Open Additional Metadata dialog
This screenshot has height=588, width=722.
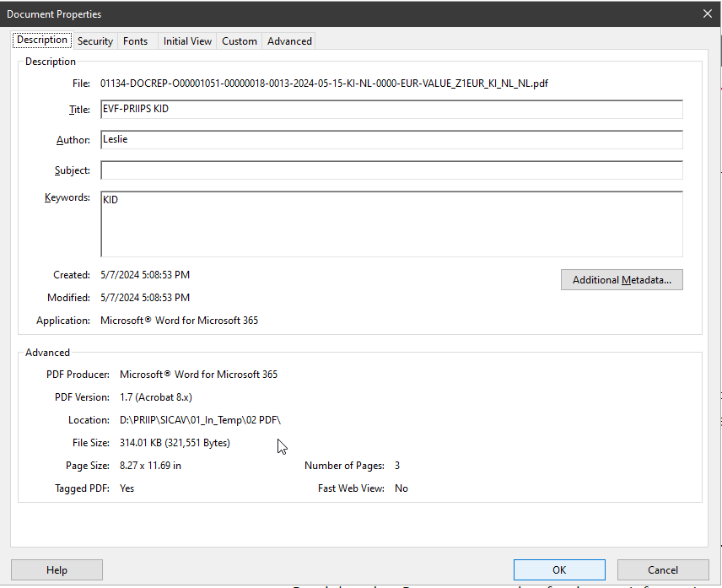622,280
